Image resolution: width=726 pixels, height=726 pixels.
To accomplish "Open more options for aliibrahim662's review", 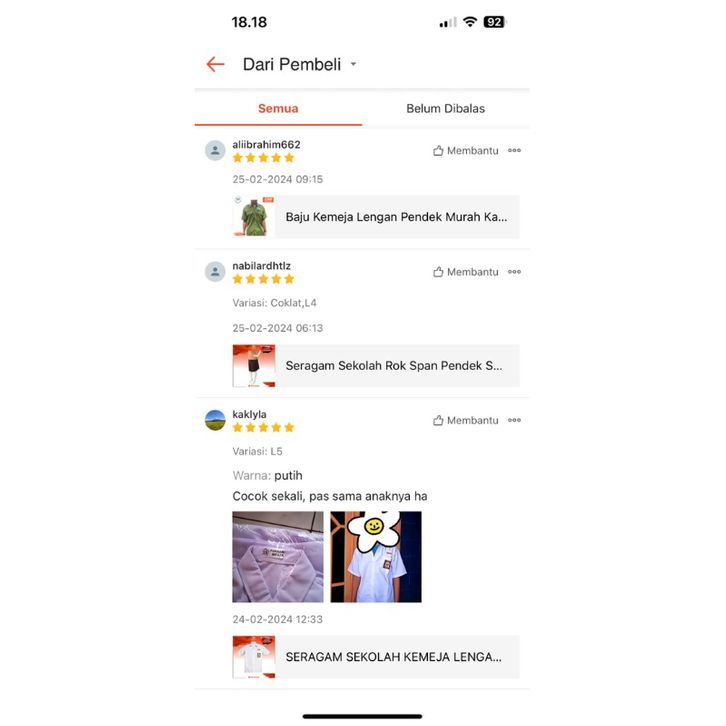I will tap(514, 150).
